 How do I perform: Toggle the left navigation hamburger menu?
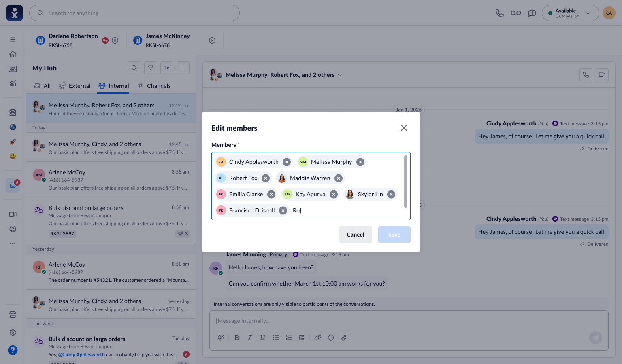coord(13,40)
